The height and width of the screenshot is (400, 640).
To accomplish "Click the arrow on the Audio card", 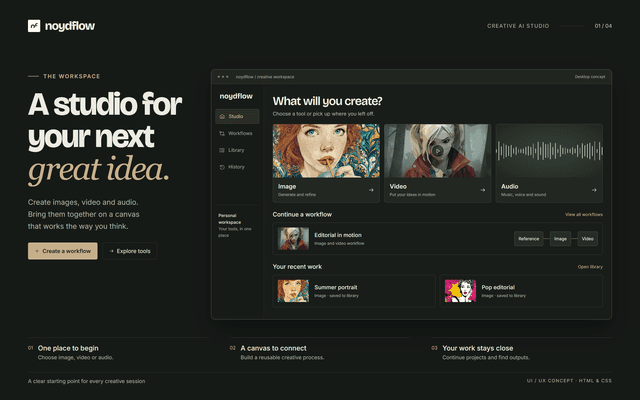I will 594,190.
